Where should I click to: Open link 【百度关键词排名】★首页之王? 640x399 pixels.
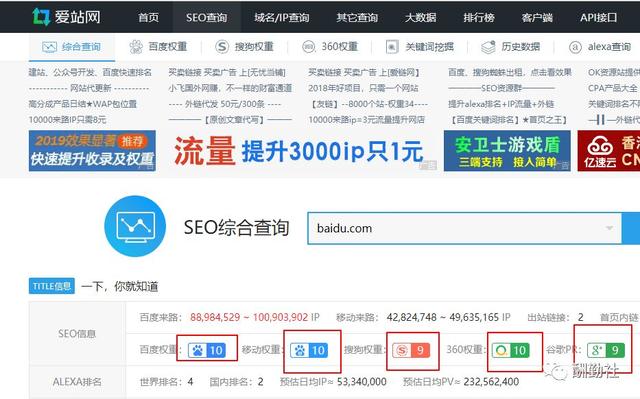click(508, 120)
